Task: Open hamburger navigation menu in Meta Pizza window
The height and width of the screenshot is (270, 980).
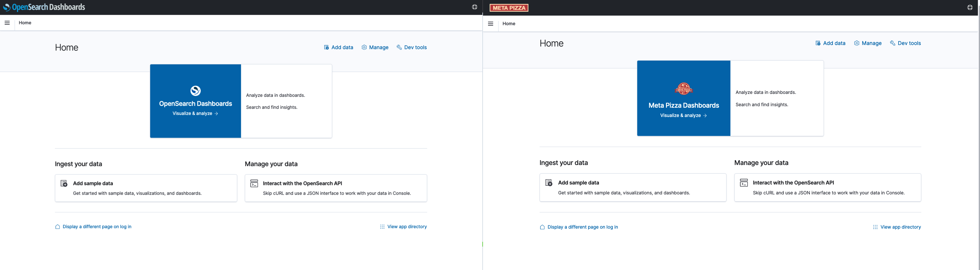Action: tap(490, 24)
